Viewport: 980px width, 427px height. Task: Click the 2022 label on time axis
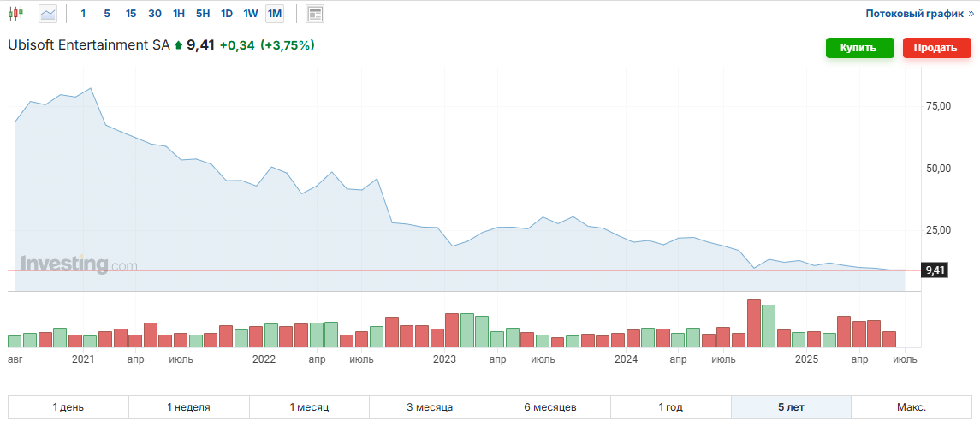264,359
